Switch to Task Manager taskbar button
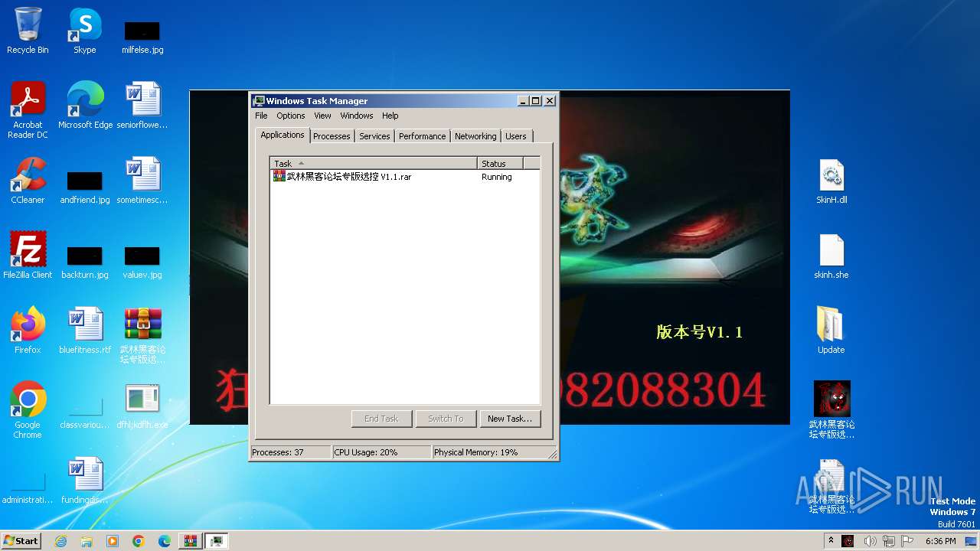The image size is (980, 551). (217, 541)
